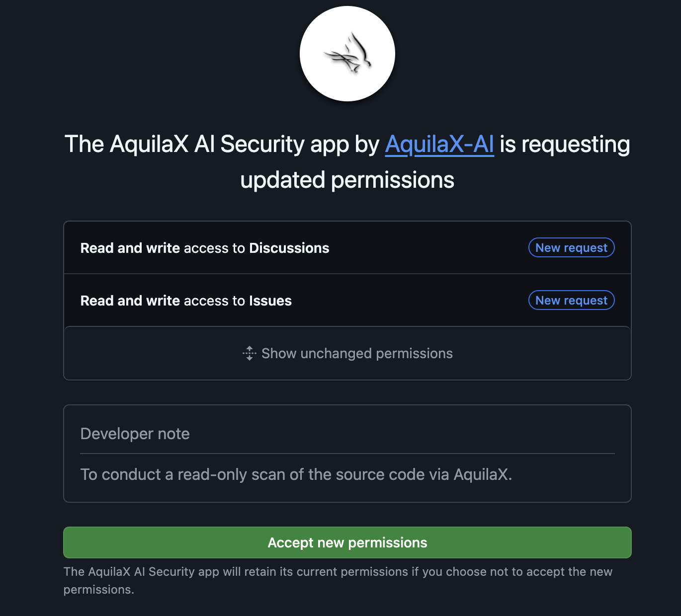Click the bold word Discussions

click(289, 248)
